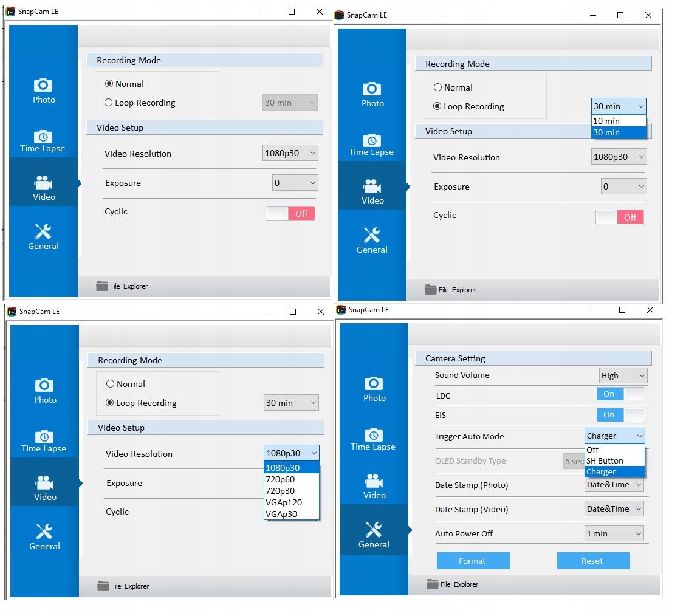Toggle the LDC On switch
Viewport: 686px width, 616px height.
pos(620,394)
